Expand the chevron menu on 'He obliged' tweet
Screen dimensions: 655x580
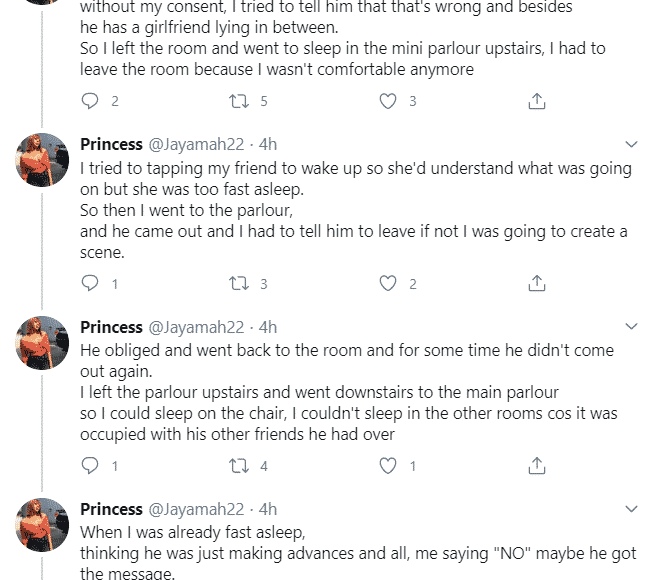[x=631, y=328]
